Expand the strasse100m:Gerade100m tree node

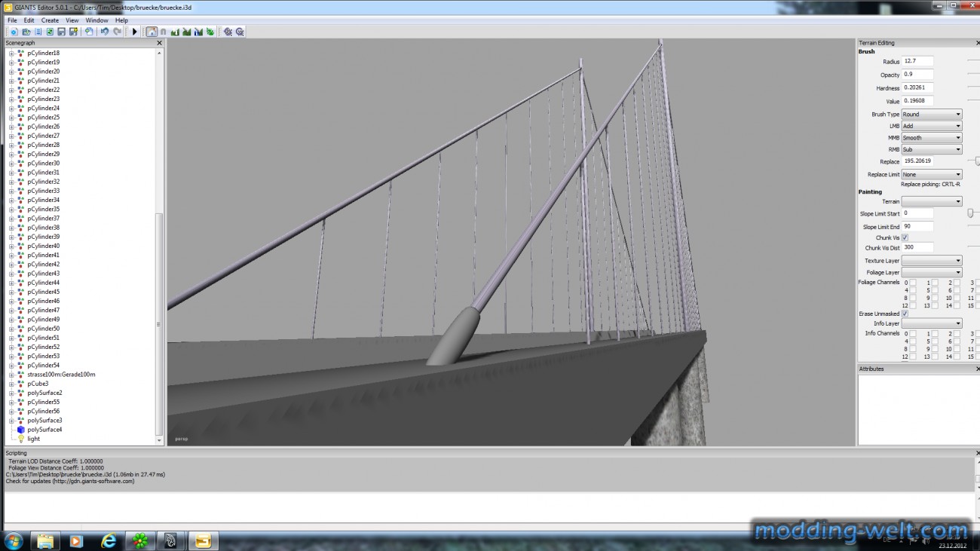point(11,375)
